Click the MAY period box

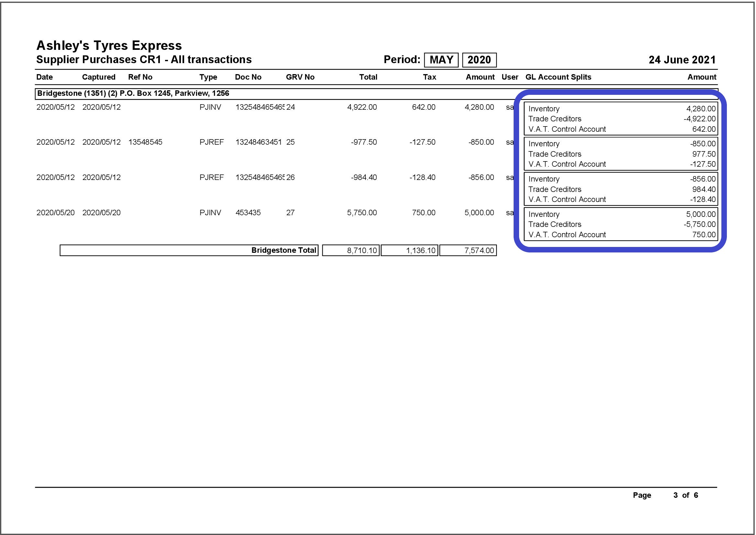pos(441,60)
